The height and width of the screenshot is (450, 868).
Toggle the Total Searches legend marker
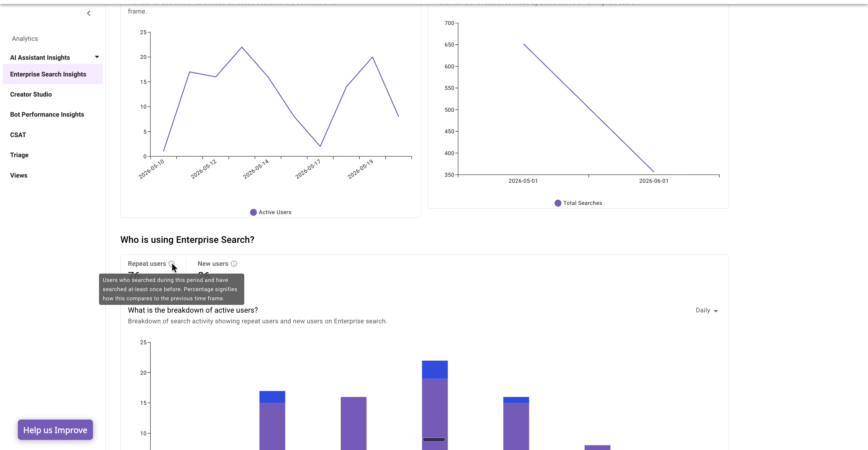click(558, 203)
